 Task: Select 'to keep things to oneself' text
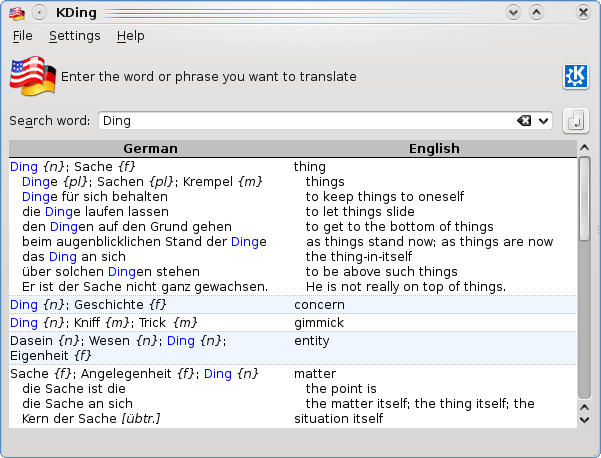tap(384, 197)
